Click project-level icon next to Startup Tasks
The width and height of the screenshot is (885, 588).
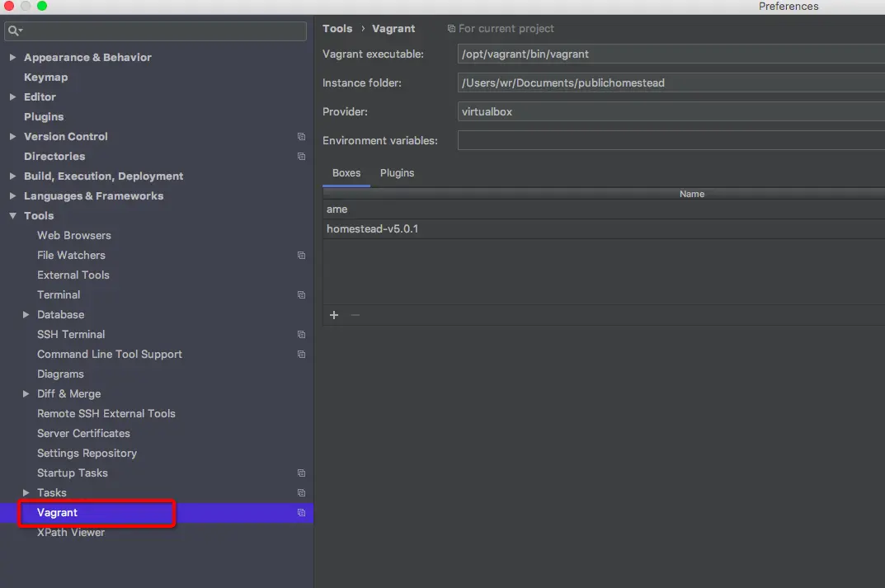coord(301,473)
